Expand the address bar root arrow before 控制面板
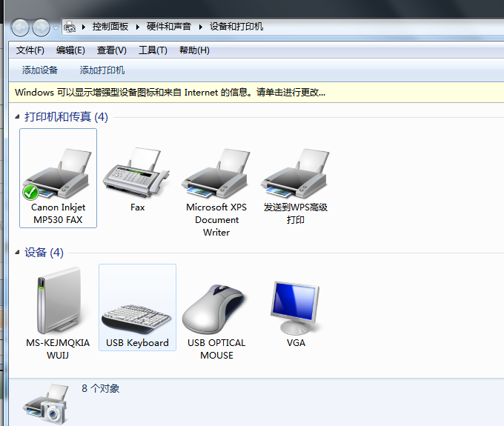This screenshot has width=504, height=426. pos(84,27)
